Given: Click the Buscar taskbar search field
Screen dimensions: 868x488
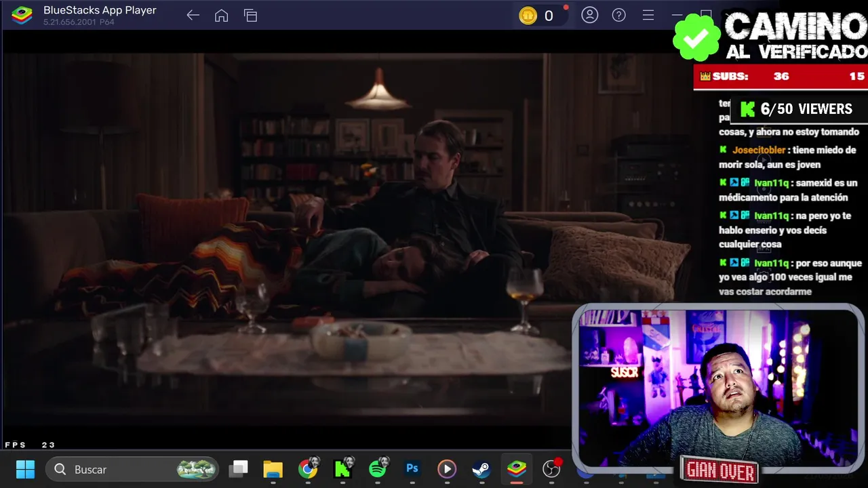Looking at the screenshot, I should [x=132, y=469].
